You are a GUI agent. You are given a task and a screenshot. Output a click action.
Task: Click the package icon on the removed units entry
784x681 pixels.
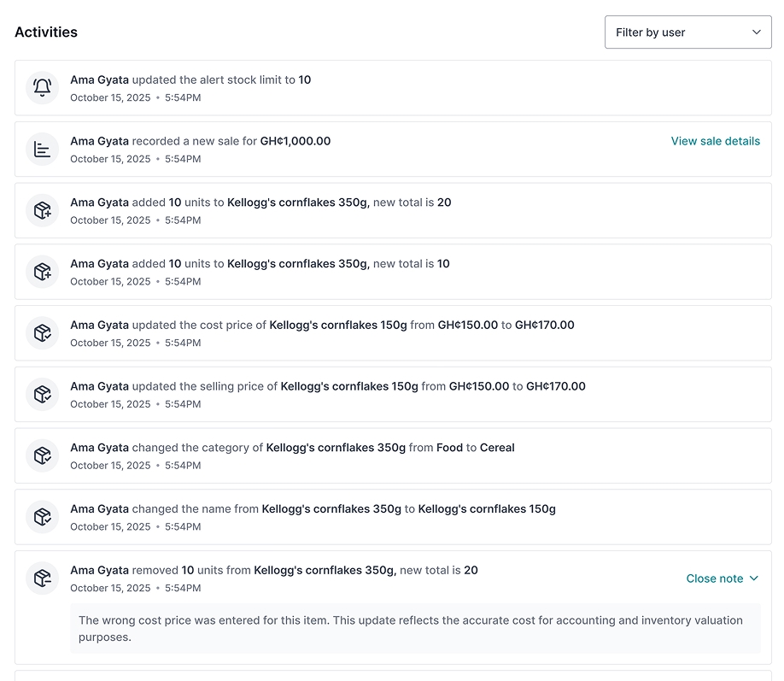(42, 578)
